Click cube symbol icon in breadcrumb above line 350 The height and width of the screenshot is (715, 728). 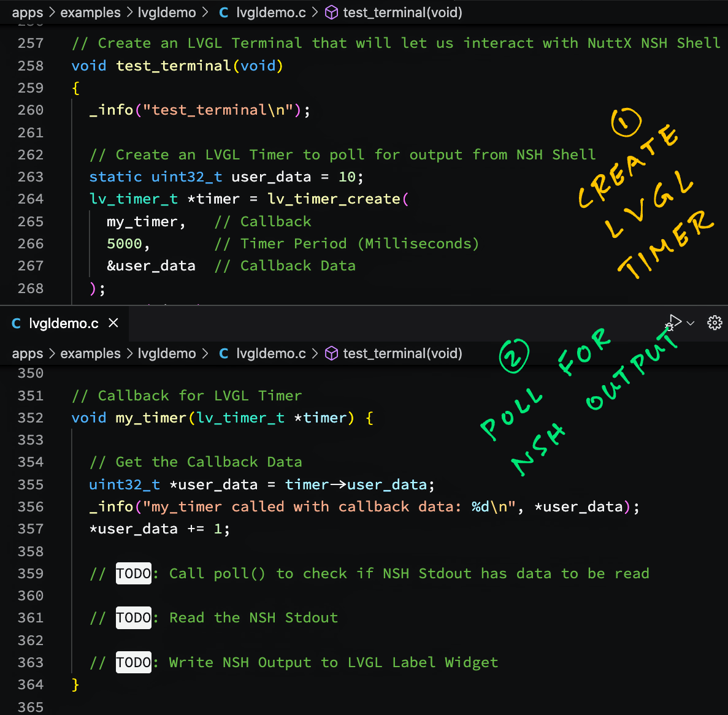tap(331, 353)
